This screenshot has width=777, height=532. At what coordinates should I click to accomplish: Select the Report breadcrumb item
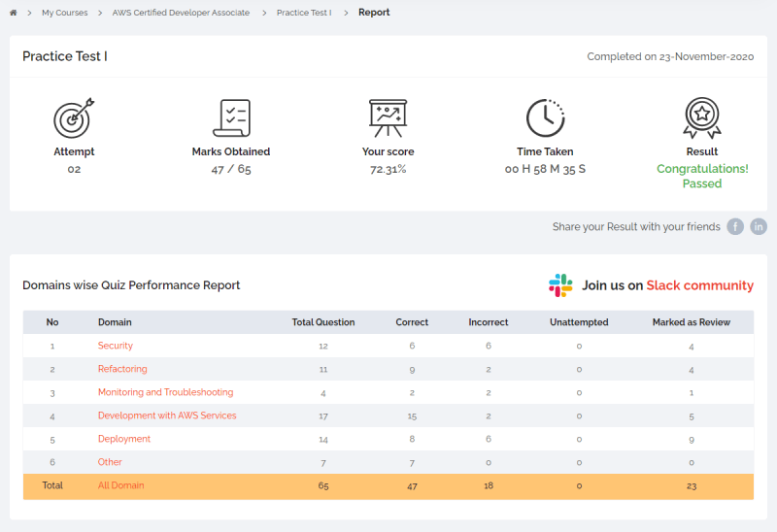(x=374, y=13)
